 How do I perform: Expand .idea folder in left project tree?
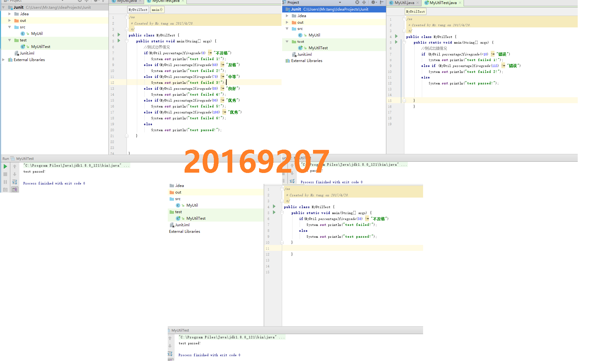(x=10, y=14)
